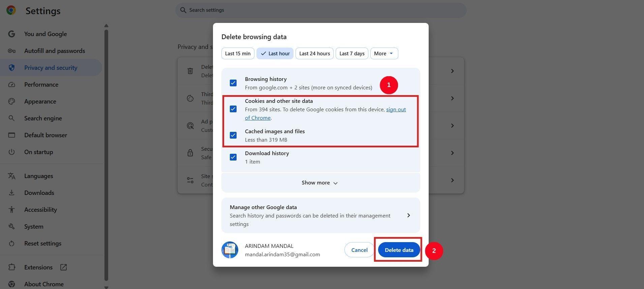
Task: Click the Chrome logo icon beside Settings
Action: coord(11,10)
